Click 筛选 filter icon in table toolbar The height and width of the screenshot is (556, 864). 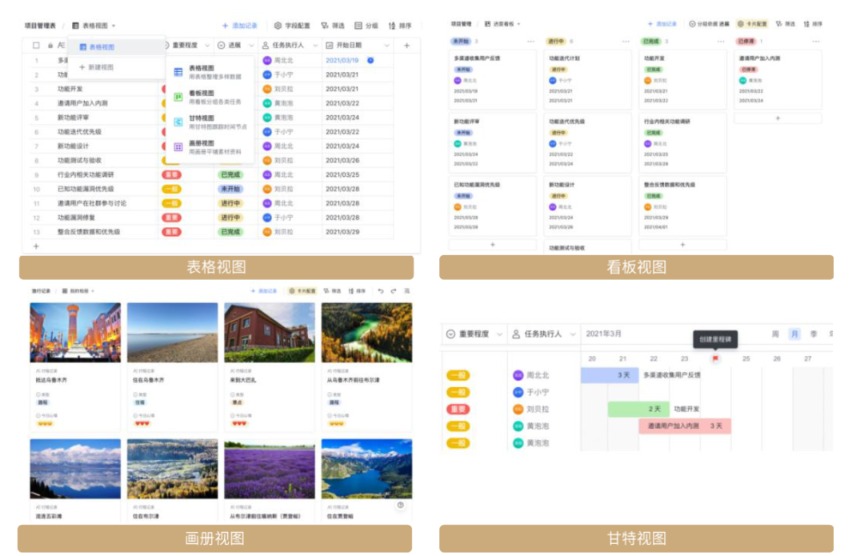point(333,25)
